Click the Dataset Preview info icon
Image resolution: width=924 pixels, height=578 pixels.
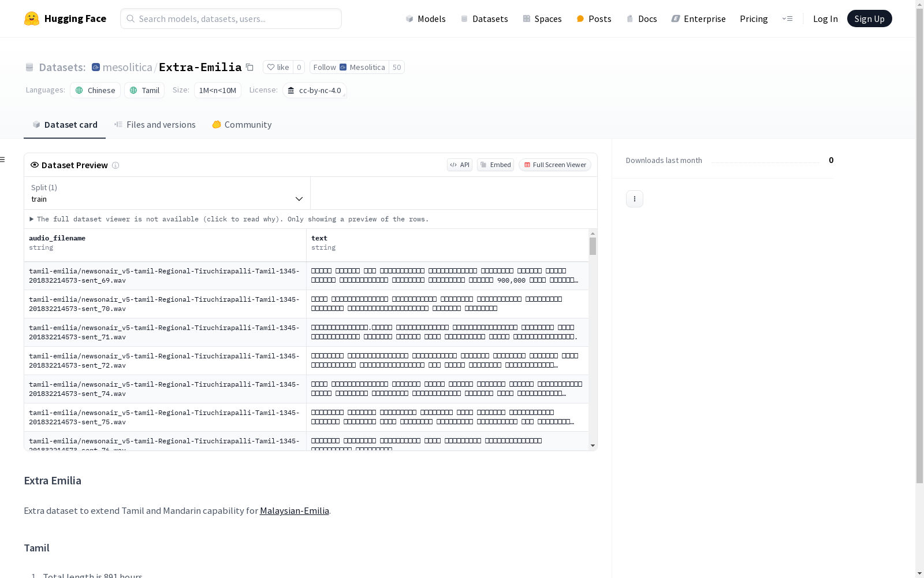[115, 165]
